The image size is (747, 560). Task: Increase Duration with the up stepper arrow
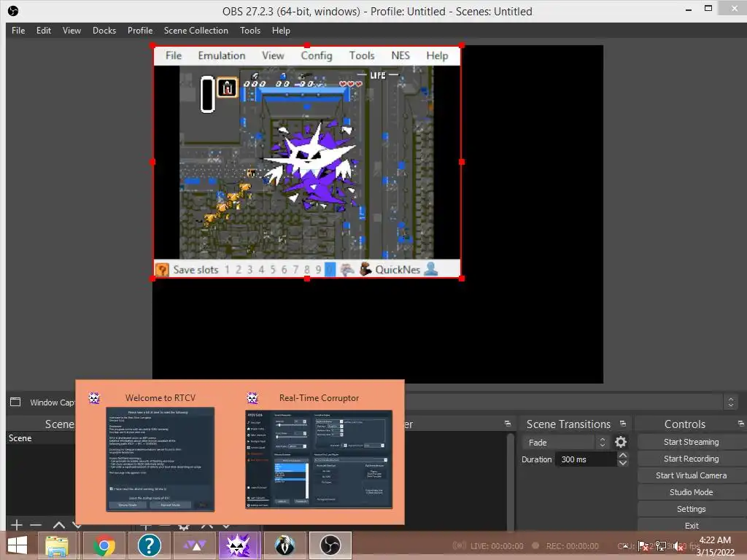pyautogui.click(x=623, y=455)
